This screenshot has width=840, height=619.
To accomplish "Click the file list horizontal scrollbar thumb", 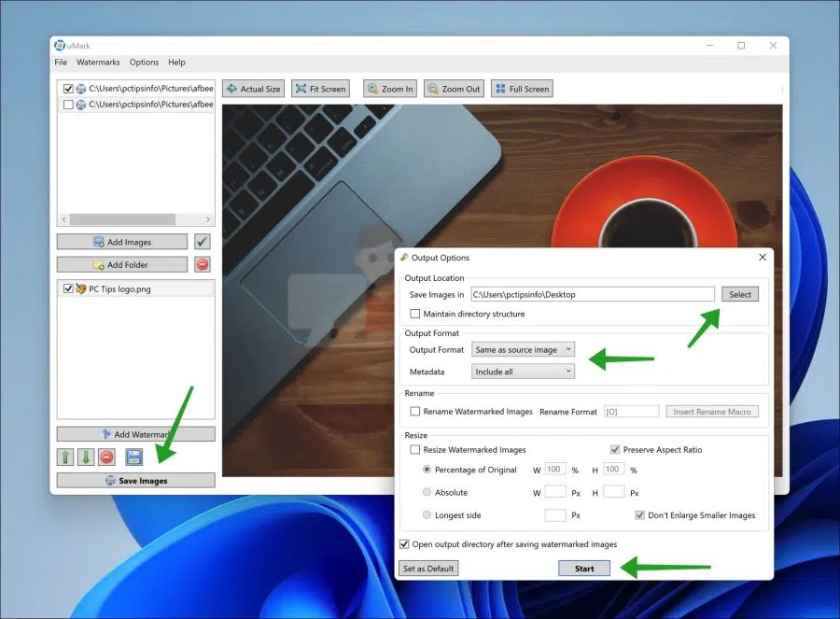I will tap(122, 219).
